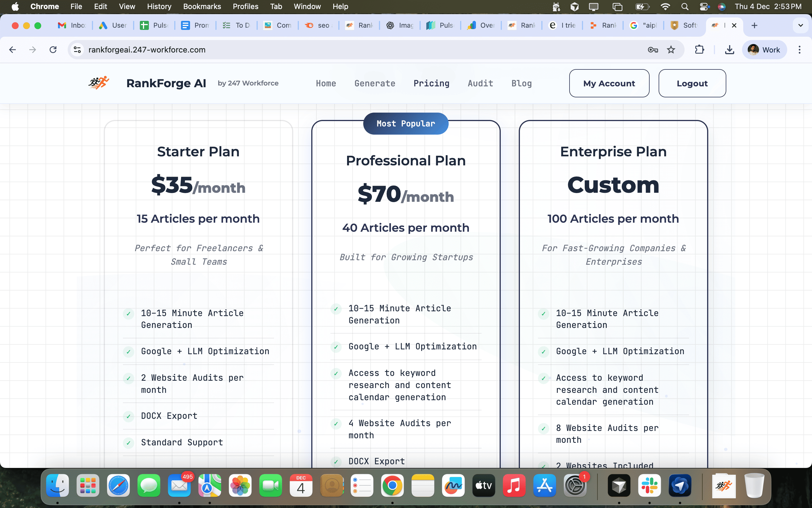The height and width of the screenshot is (508, 812).
Task: Switch to the ChatGPT Imag tab
Action: pos(400,25)
